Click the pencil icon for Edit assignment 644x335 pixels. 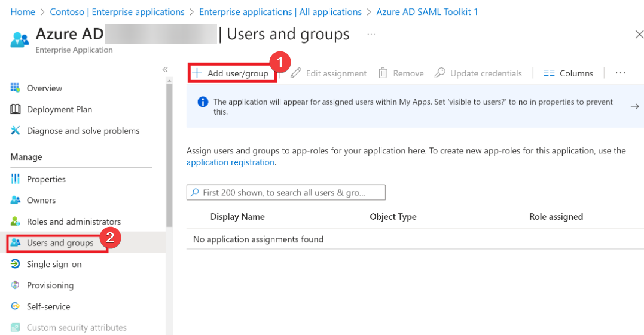pyautogui.click(x=296, y=73)
